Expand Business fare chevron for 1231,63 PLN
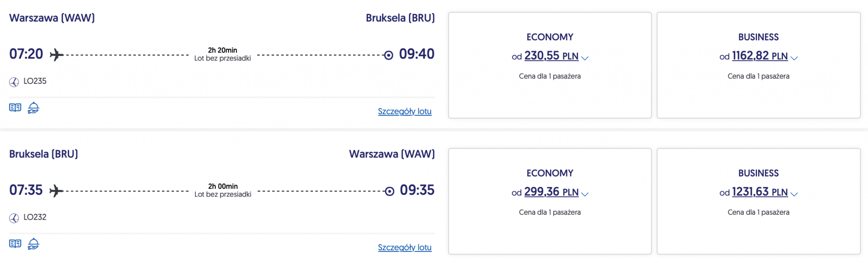 794,194
